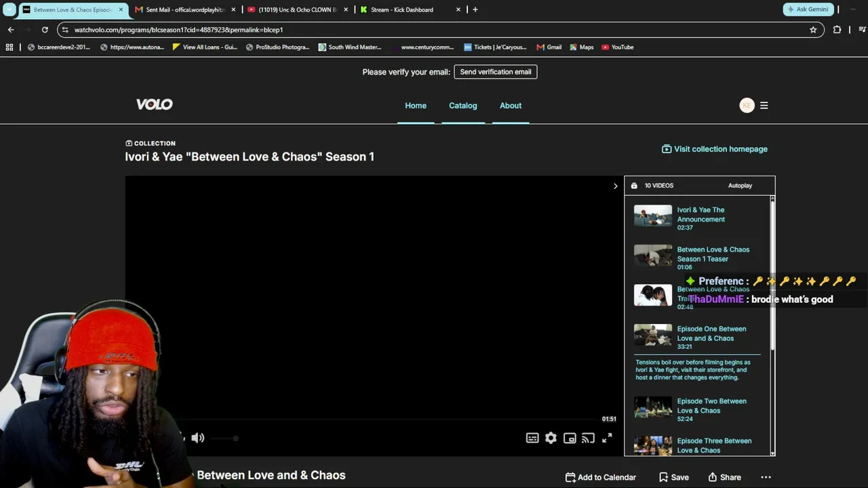Reload the current page
The image size is (868, 488).
45,30
